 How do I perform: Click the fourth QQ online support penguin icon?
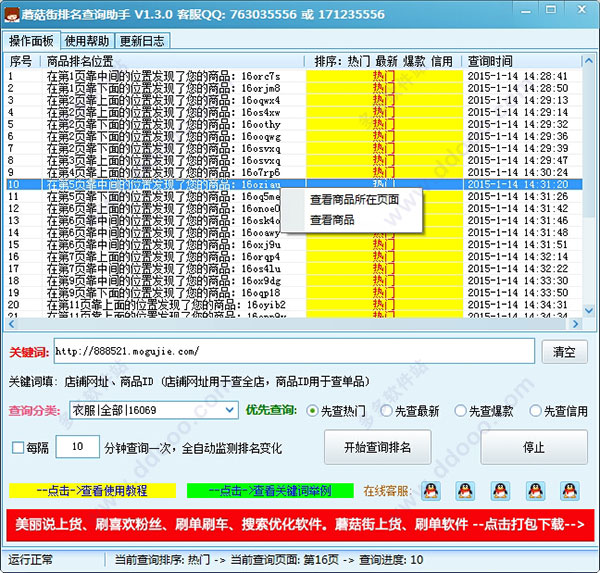[x=535, y=491]
